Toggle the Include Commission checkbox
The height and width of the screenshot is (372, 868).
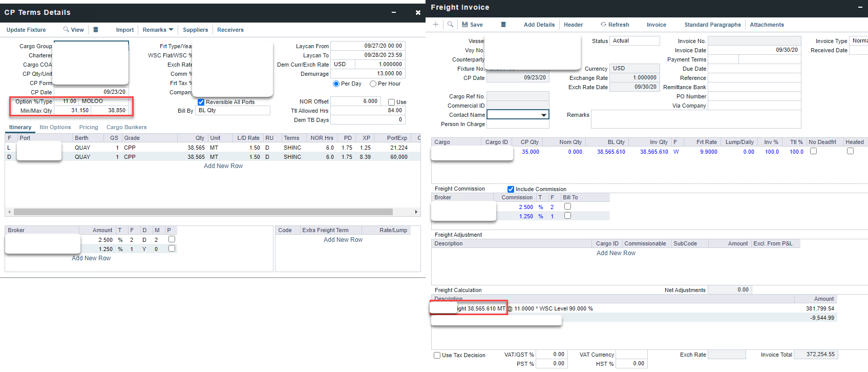coord(511,189)
